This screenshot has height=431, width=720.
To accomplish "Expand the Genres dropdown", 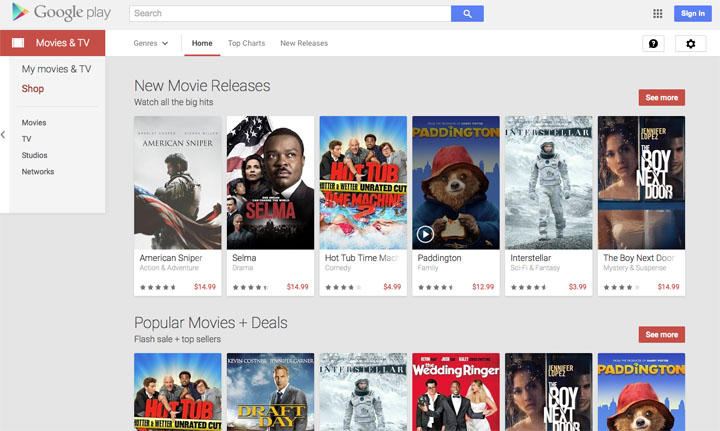I will 151,44.
